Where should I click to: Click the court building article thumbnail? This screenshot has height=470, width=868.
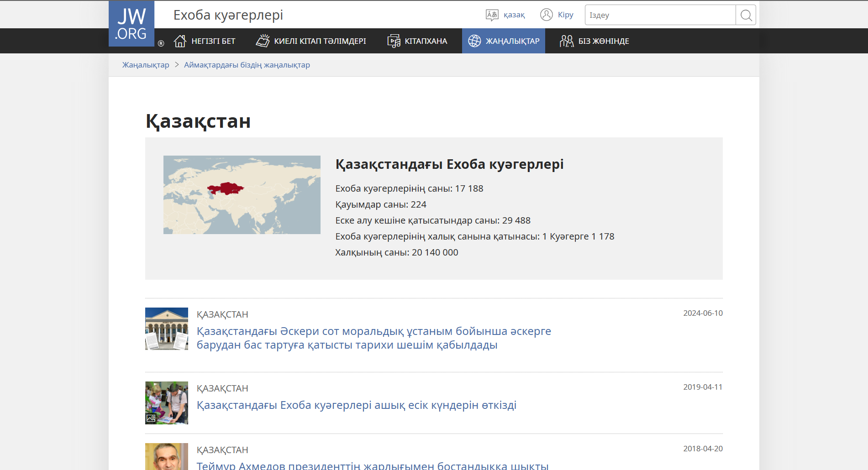pos(167,329)
